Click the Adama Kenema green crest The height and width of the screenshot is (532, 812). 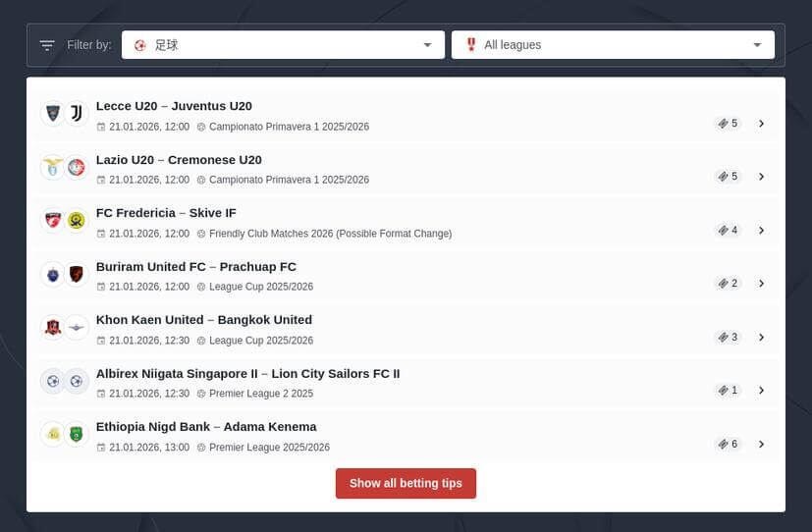(77, 434)
